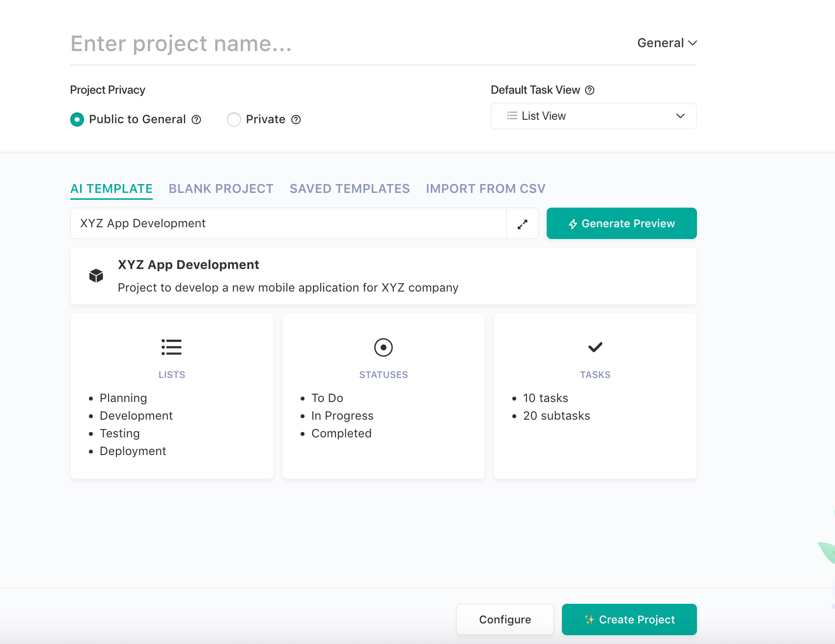
Task: Switch to the Blank Project tab
Action: [x=221, y=188]
